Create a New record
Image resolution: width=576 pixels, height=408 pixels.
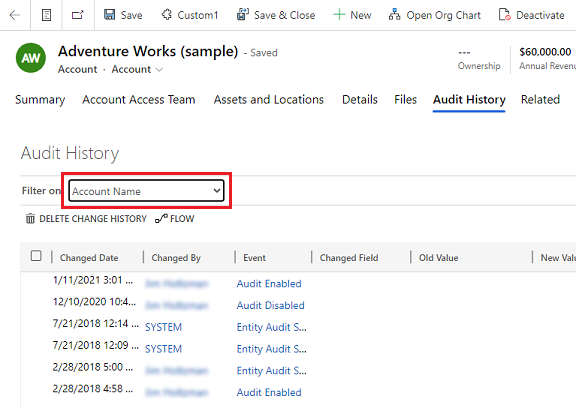coord(352,15)
